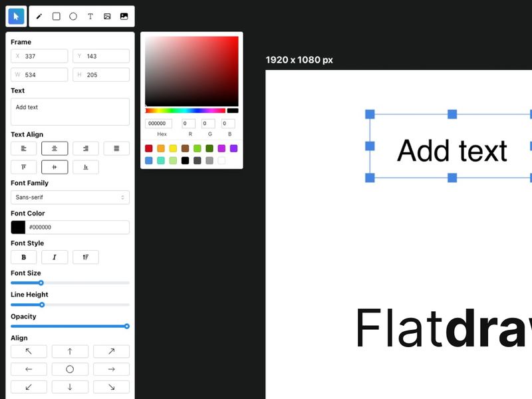Image resolution: width=532 pixels, height=399 pixels.
Task: Click the justify text alignment icon
Action: click(116, 148)
